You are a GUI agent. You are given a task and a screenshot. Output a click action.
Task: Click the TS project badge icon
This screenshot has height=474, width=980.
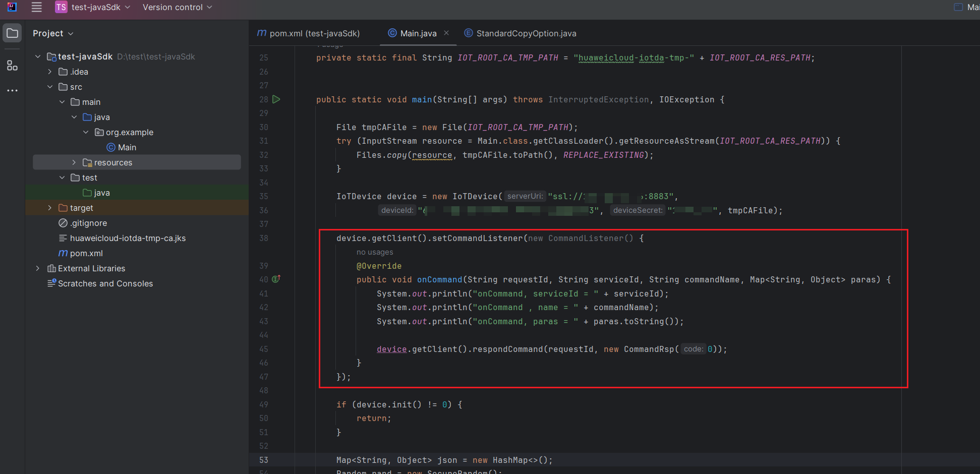pyautogui.click(x=61, y=7)
